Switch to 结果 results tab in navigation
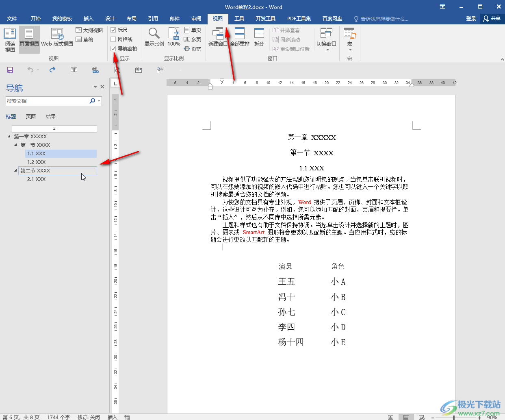This screenshot has height=420, width=505. pyautogui.click(x=51, y=117)
